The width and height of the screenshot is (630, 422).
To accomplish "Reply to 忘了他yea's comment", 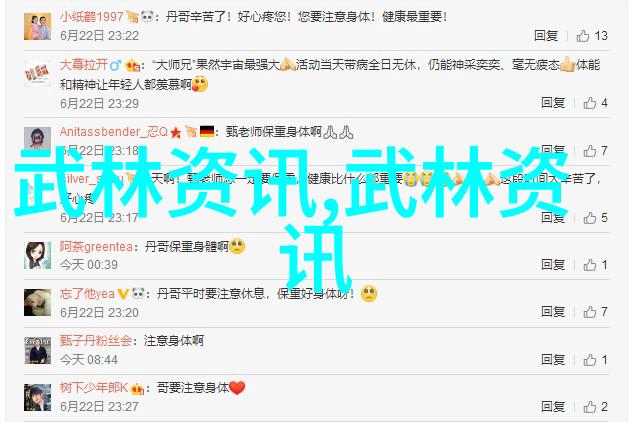I will coord(553,311).
